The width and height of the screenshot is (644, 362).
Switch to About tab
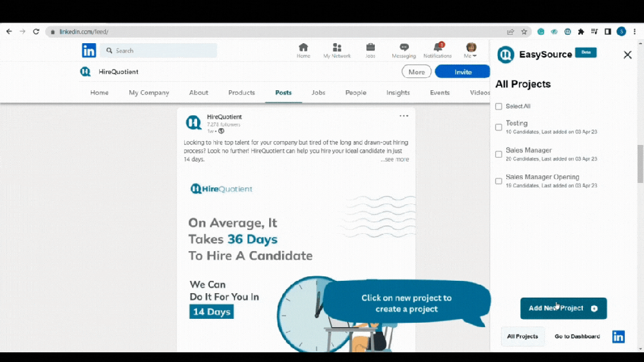pyautogui.click(x=199, y=93)
